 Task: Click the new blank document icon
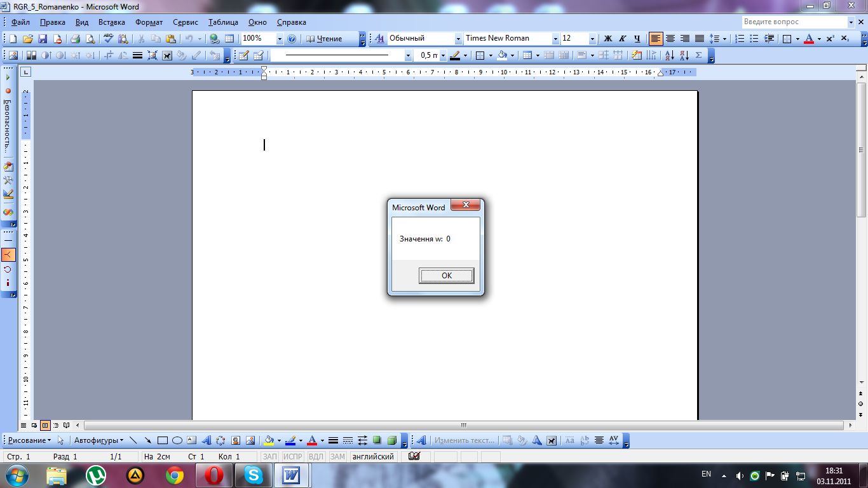pos(13,39)
